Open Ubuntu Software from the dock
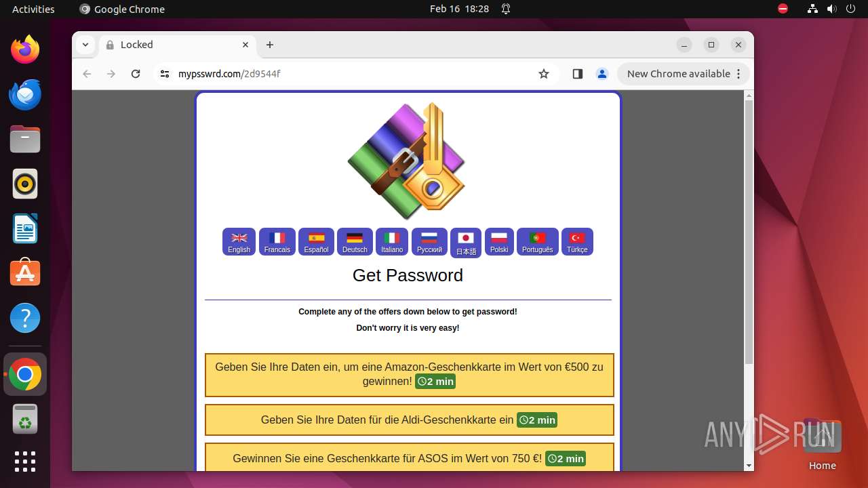Image resolution: width=868 pixels, height=488 pixels. 25,273
